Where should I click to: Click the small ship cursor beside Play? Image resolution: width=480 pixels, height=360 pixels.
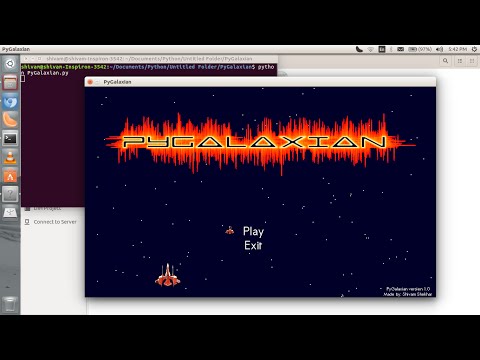coord(230,230)
